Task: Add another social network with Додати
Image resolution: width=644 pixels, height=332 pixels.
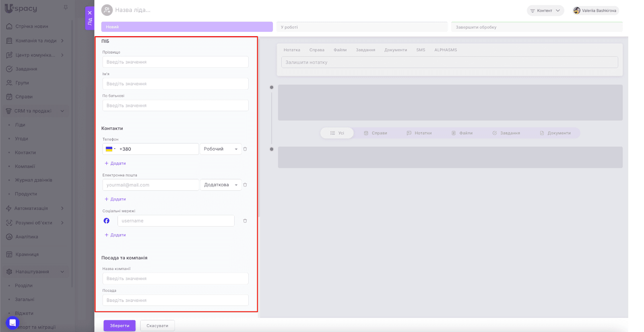Action: (115, 235)
